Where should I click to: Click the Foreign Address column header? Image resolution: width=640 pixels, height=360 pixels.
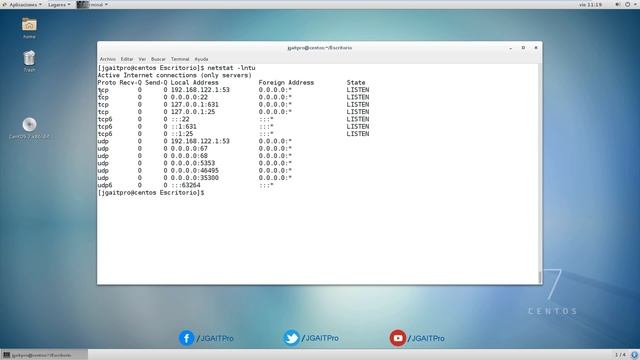click(x=286, y=82)
